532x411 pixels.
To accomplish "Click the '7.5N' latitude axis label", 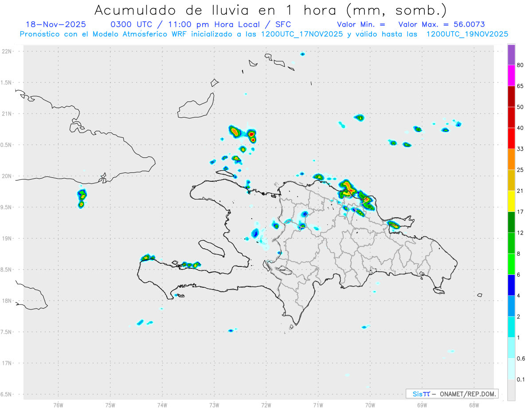I will click(6, 332).
